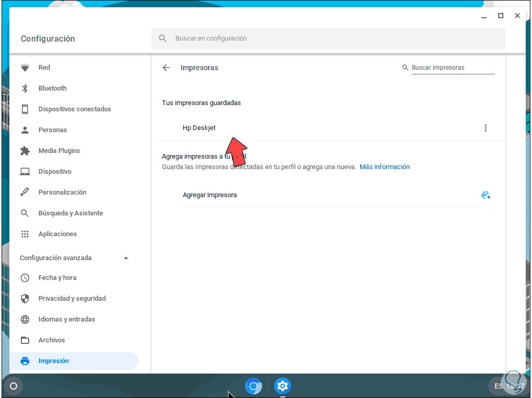Image resolution: width=532 pixels, height=398 pixels.
Task: Open Dispositivos conectados section
Action: tap(74, 109)
